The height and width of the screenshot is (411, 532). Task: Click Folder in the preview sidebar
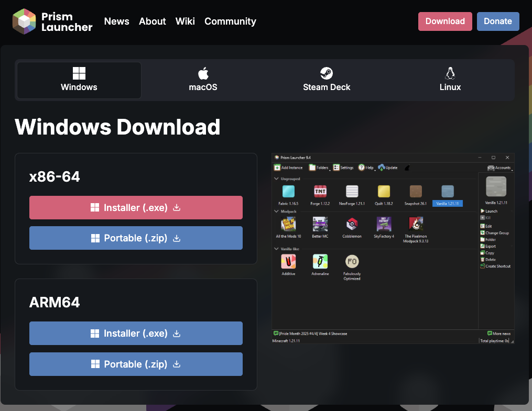488,239
